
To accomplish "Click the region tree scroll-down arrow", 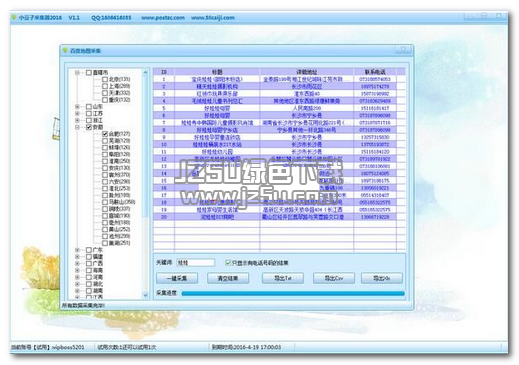I will click(145, 295).
